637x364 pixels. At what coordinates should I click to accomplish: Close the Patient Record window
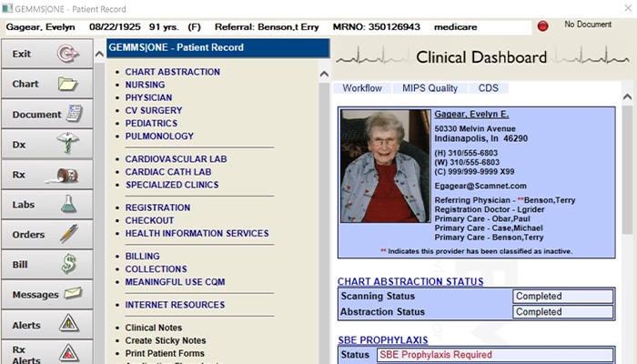628,8
